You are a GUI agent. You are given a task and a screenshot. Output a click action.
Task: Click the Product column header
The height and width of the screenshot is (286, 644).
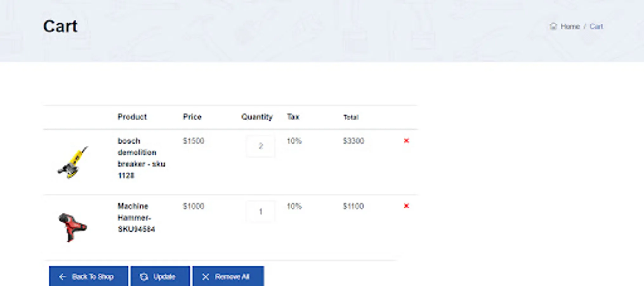[x=132, y=117]
